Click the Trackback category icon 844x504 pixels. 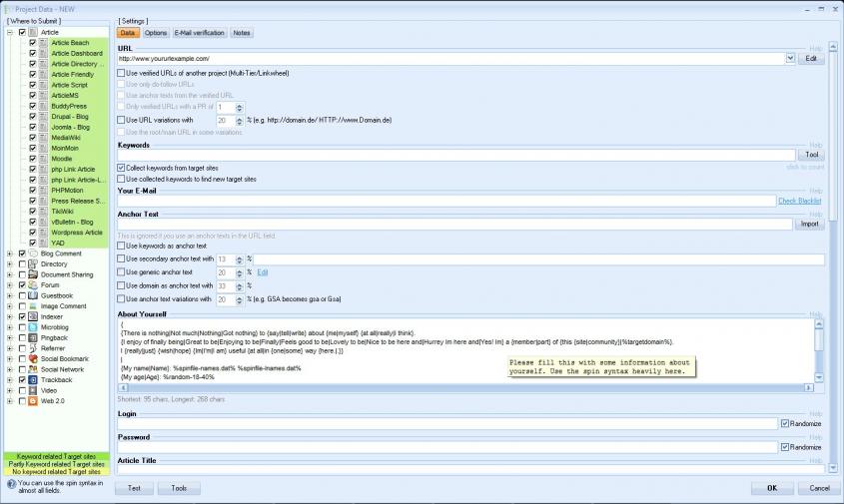coord(33,380)
